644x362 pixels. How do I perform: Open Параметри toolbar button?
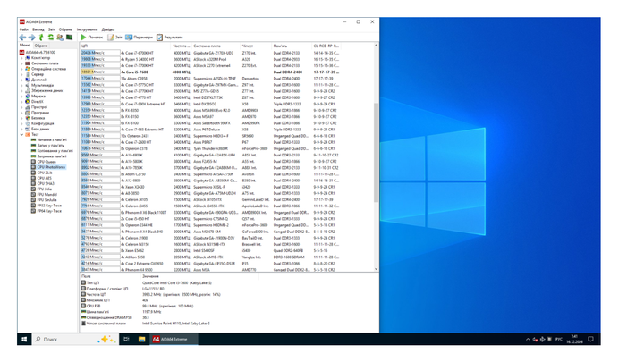(139, 38)
